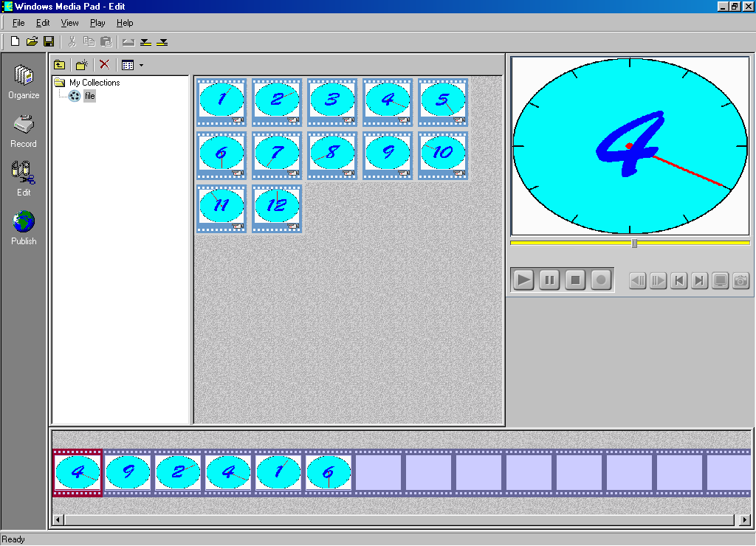Click the Cut scissors icon
The image size is (756, 546).
click(72, 42)
